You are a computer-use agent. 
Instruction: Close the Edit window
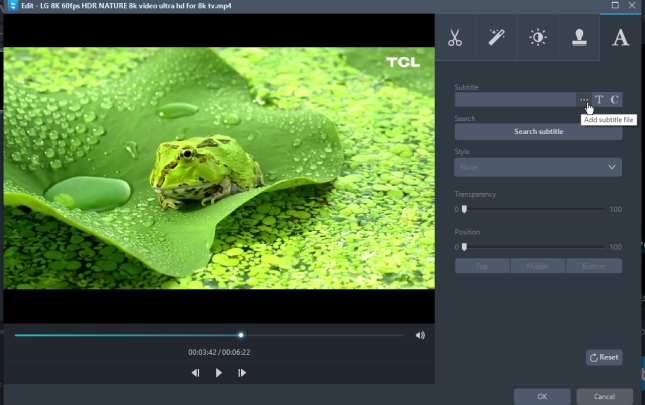pos(632,5)
